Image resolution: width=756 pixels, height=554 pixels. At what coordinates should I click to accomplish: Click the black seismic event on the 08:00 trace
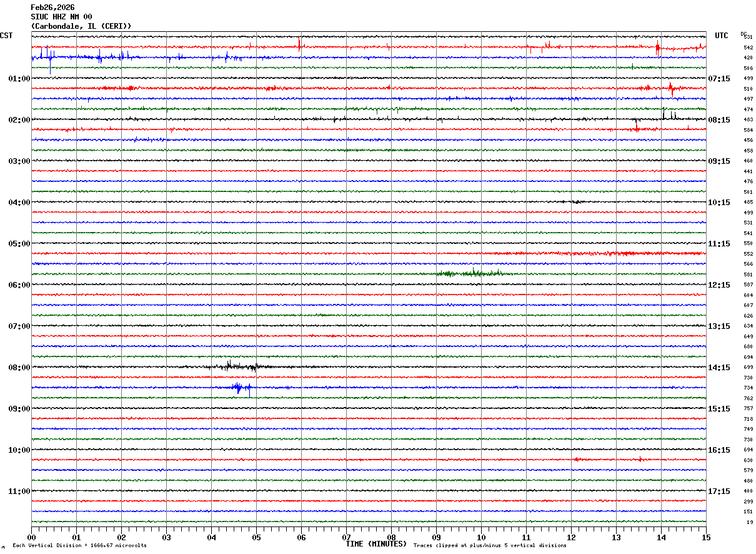[x=237, y=366]
